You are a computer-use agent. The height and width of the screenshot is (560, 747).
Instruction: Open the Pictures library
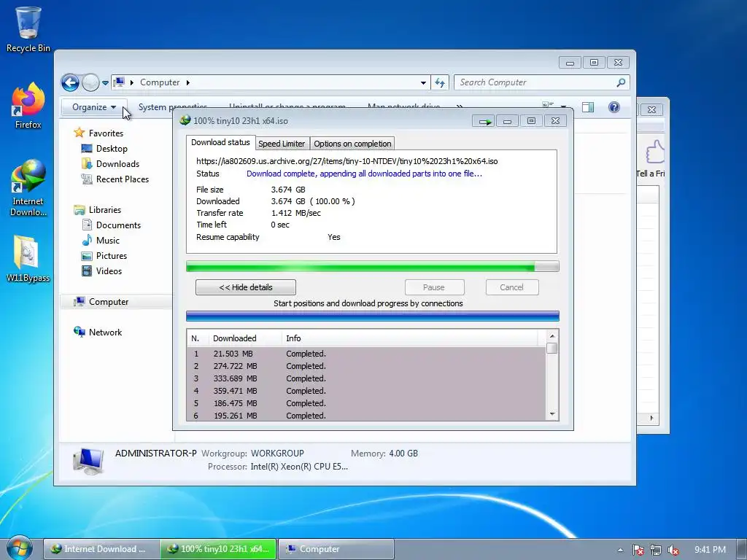coord(112,256)
